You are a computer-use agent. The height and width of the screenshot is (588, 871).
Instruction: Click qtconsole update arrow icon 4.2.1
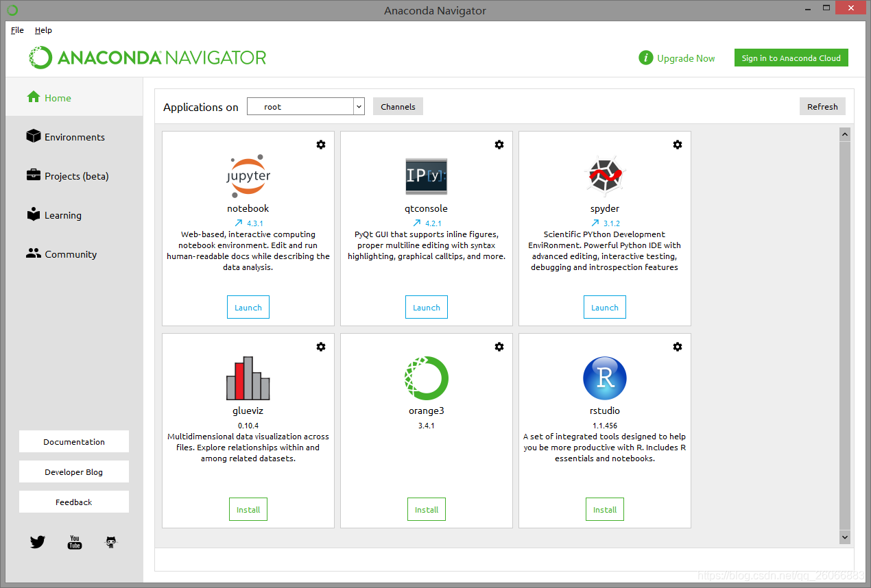coord(417,223)
